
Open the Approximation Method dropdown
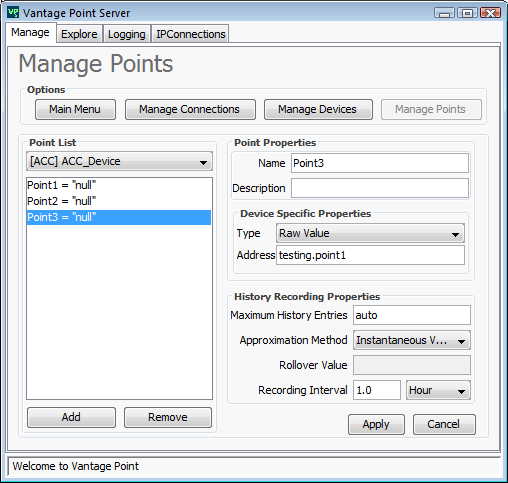pyautogui.click(x=412, y=340)
